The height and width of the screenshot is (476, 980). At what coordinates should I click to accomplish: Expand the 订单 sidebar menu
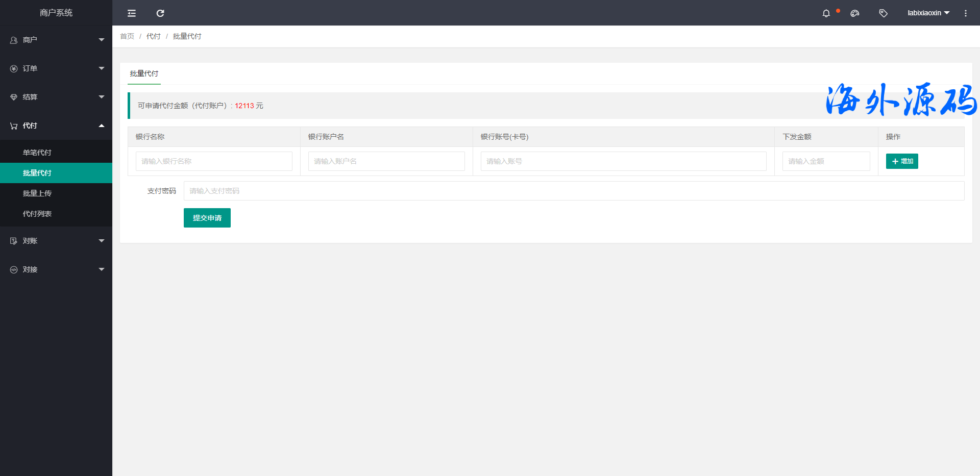[56, 68]
